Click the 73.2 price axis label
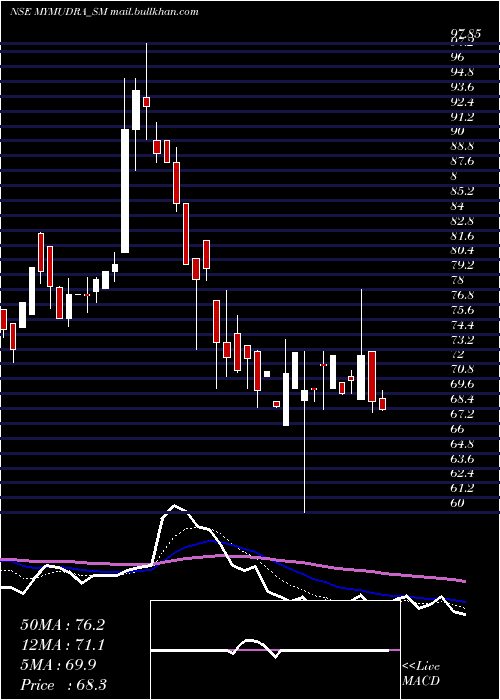Screen dimensions: 500x700 coord(462,340)
